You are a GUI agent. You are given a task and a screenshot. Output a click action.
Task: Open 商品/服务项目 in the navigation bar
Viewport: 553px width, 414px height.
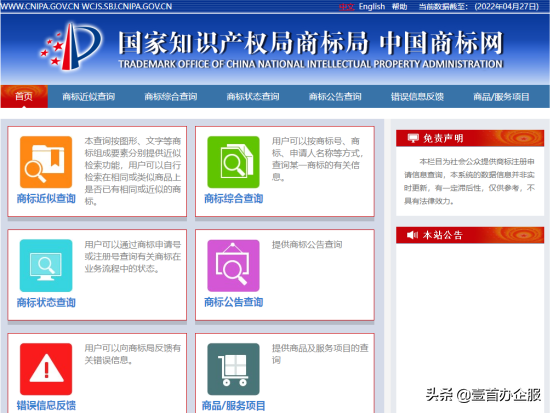point(501,97)
